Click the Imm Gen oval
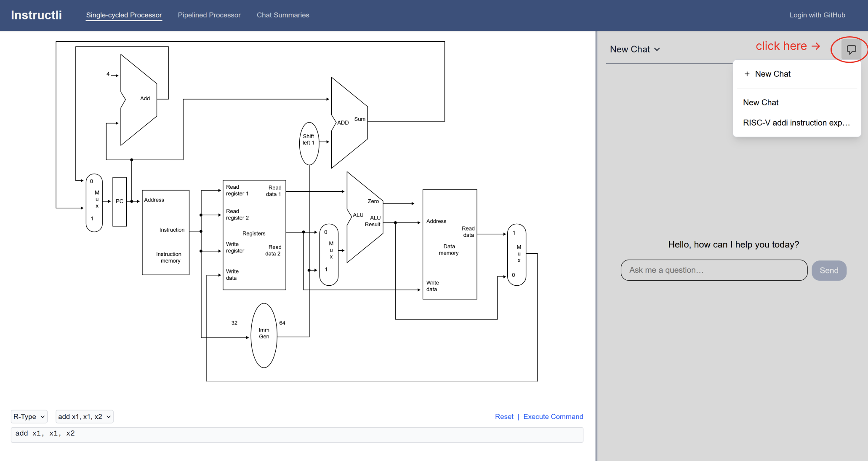The height and width of the screenshot is (461, 868). click(264, 335)
